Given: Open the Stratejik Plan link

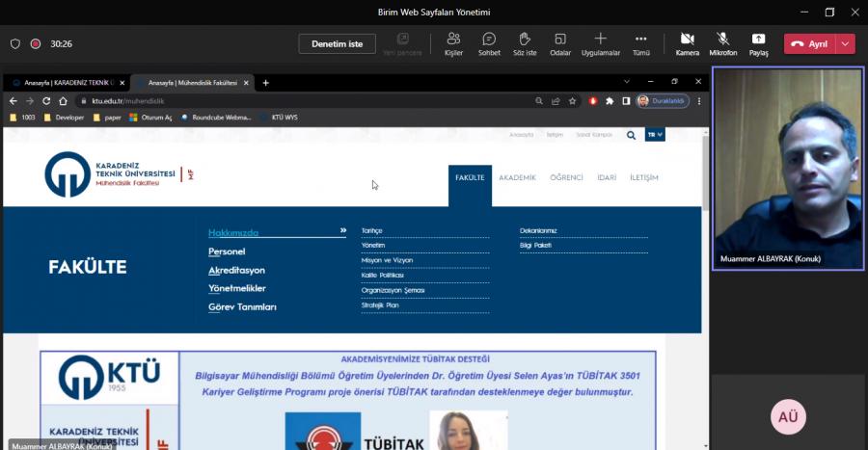Looking at the screenshot, I should (380, 305).
